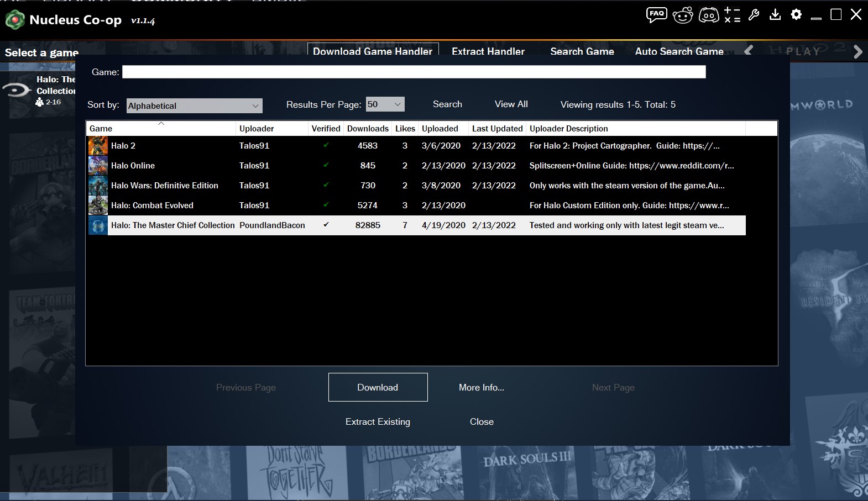Click the Extract Existing button

pyautogui.click(x=378, y=422)
